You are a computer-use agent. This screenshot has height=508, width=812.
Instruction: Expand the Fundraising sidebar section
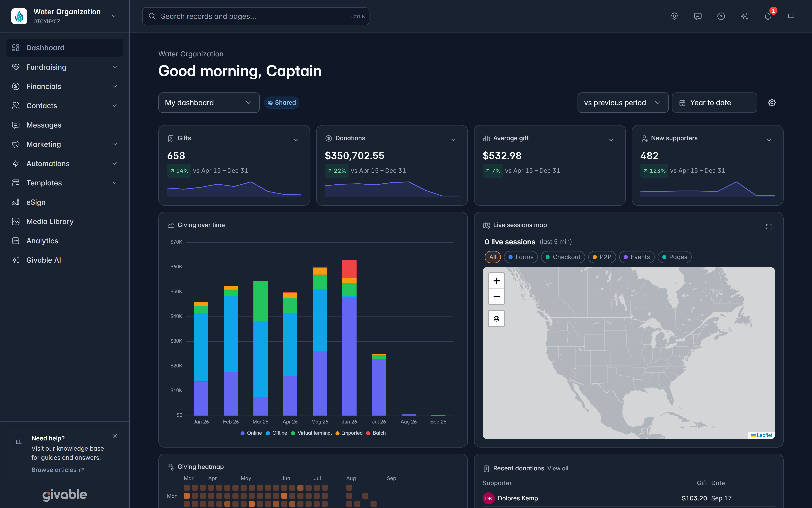click(64, 67)
